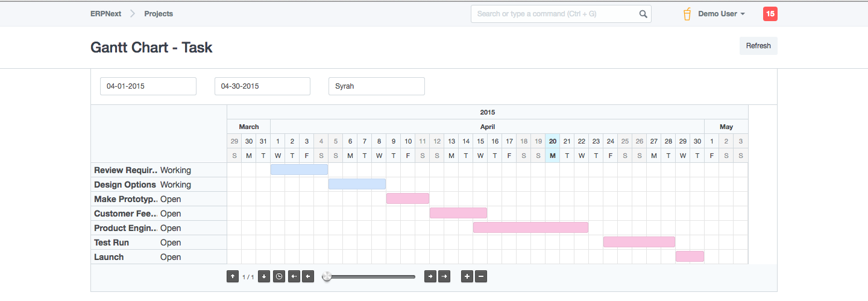Select the Test Run task bar
The height and width of the screenshot is (301, 868).
[639, 242]
